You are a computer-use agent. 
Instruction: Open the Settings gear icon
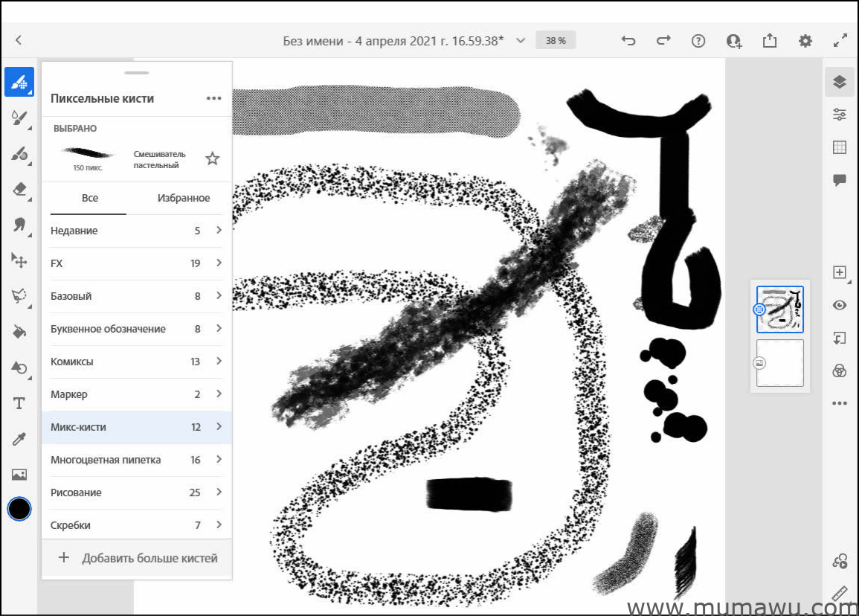tap(805, 41)
